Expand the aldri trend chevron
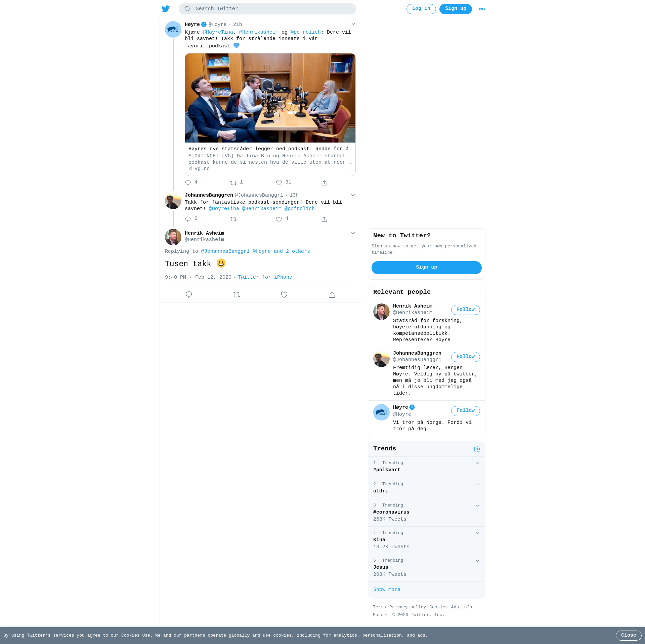This screenshot has width=645, height=644. tap(477, 484)
